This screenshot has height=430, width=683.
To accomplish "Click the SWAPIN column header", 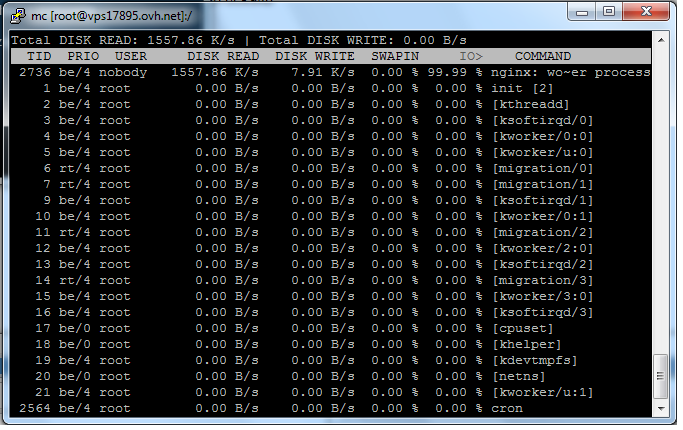I will pos(395,56).
